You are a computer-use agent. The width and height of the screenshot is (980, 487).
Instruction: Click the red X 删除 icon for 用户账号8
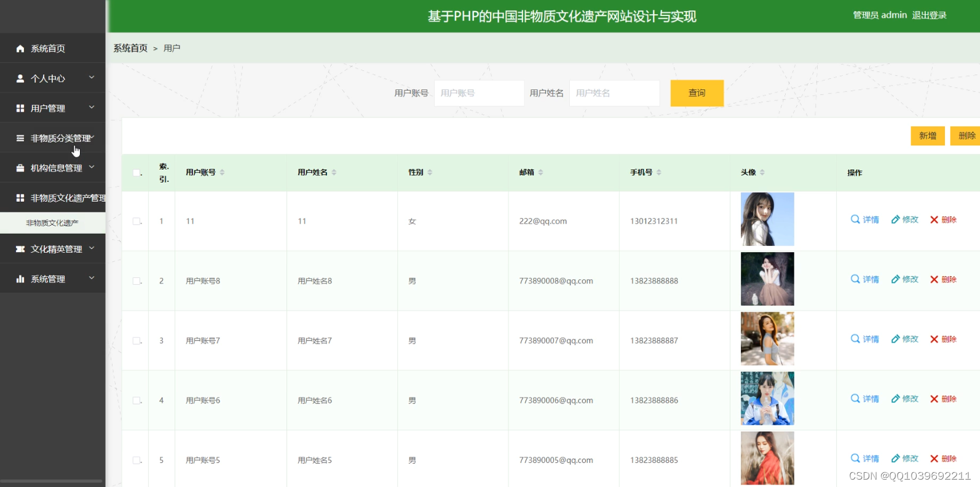pyautogui.click(x=934, y=279)
